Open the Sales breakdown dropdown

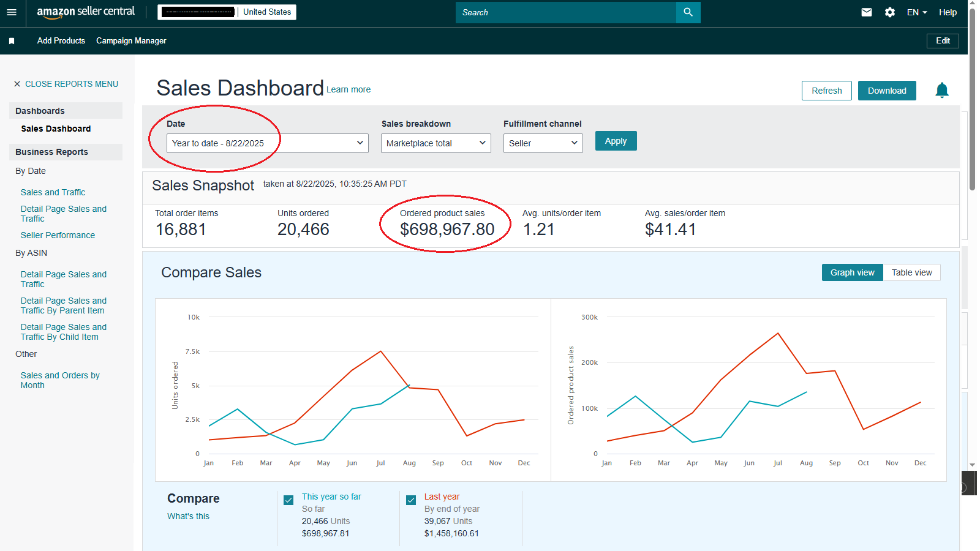[x=436, y=143]
